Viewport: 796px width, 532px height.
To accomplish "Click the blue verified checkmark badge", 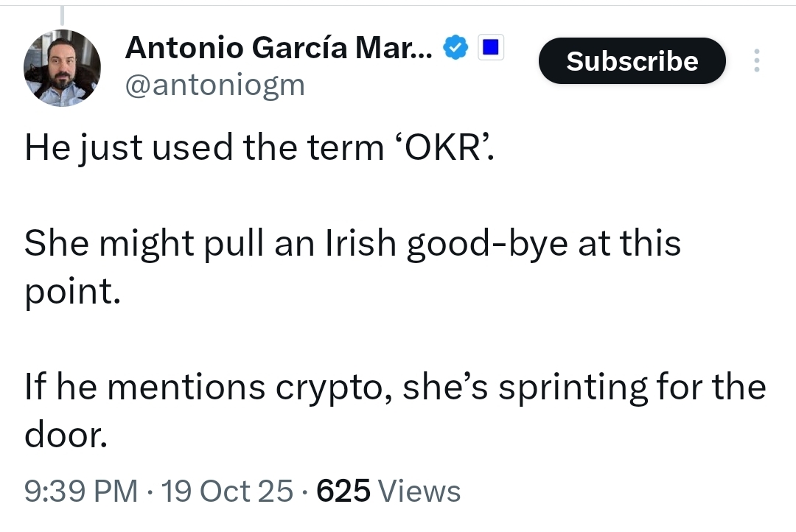I will pyautogui.click(x=455, y=49).
